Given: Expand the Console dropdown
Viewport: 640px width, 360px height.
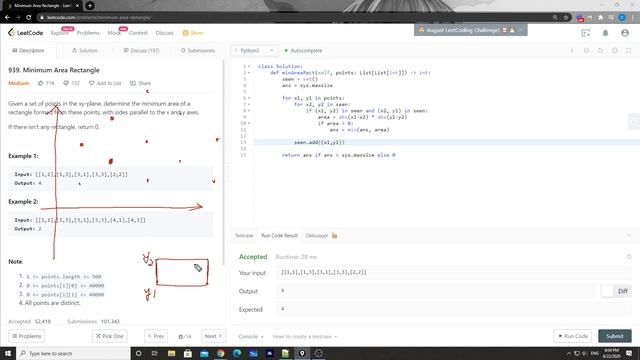Looking at the screenshot, I should point(251,336).
